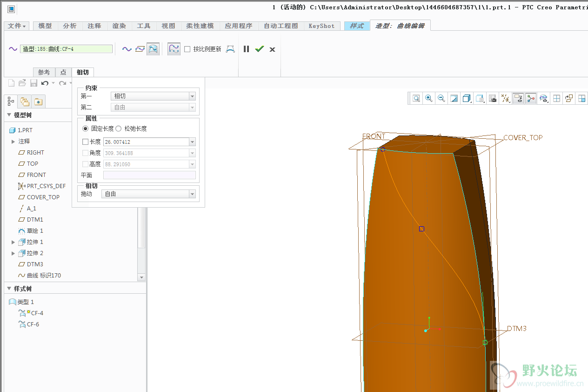Click the Open folder icon

tap(22, 83)
